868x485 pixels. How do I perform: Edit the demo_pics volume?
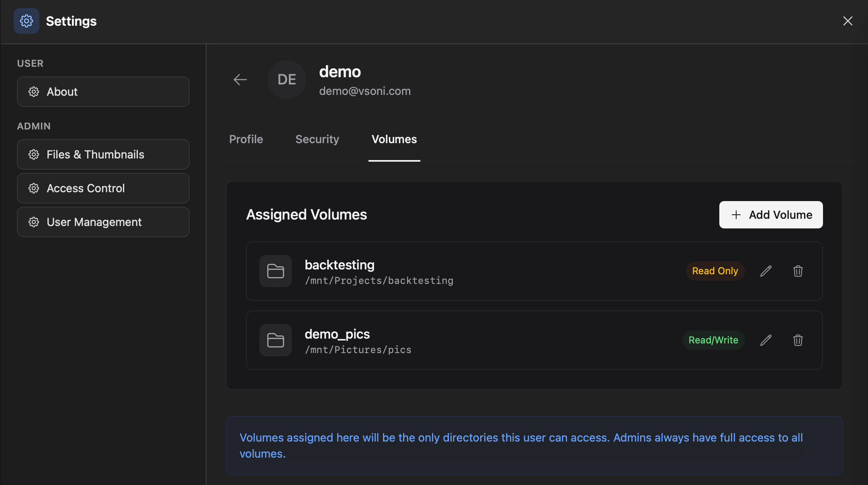click(x=766, y=340)
